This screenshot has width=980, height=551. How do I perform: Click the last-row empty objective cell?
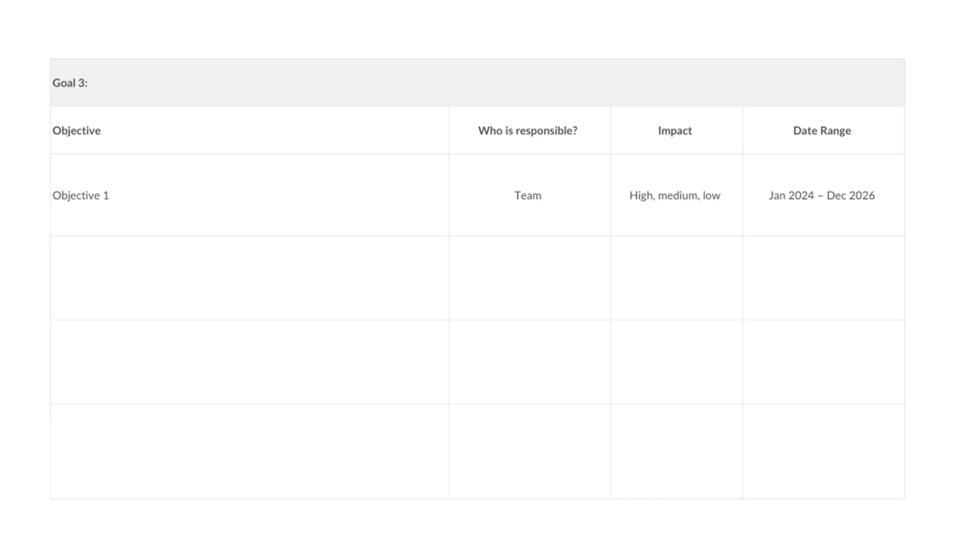[x=249, y=451]
